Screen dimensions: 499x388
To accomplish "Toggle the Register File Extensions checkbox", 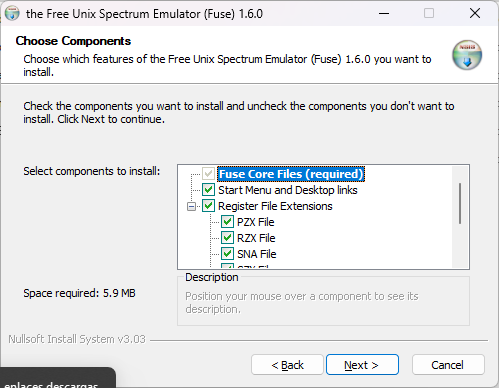I will (208, 206).
